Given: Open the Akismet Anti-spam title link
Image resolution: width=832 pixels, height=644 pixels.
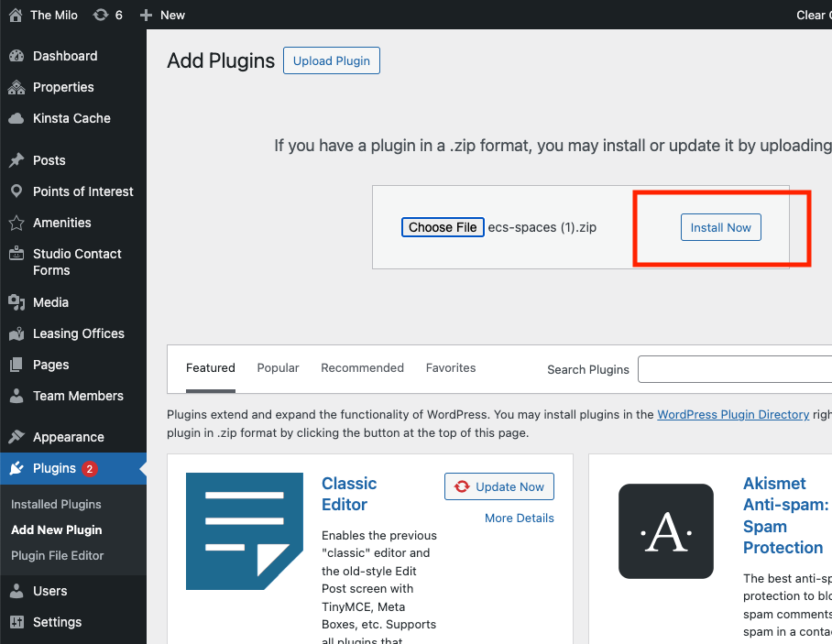Looking at the screenshot, I should pos(785,515).
